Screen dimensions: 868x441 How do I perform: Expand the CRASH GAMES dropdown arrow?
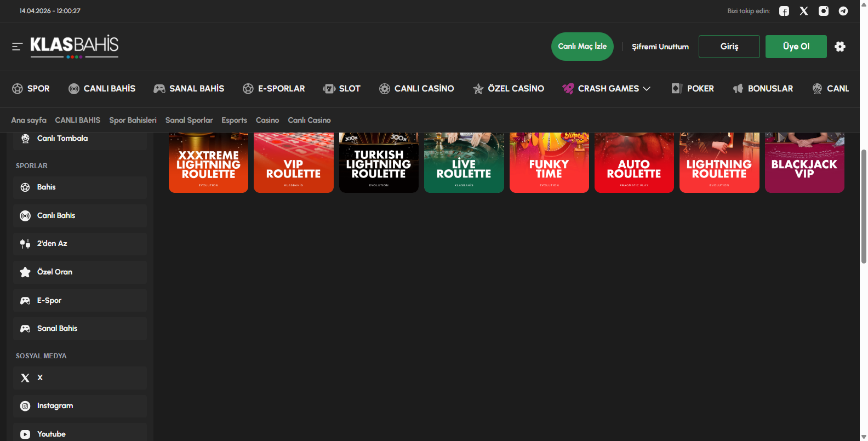coord(647,89)
